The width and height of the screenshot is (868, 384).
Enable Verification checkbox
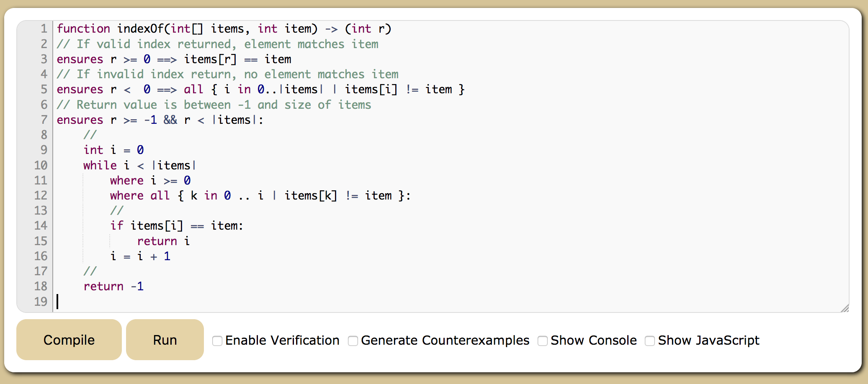(x=217, y=341)
